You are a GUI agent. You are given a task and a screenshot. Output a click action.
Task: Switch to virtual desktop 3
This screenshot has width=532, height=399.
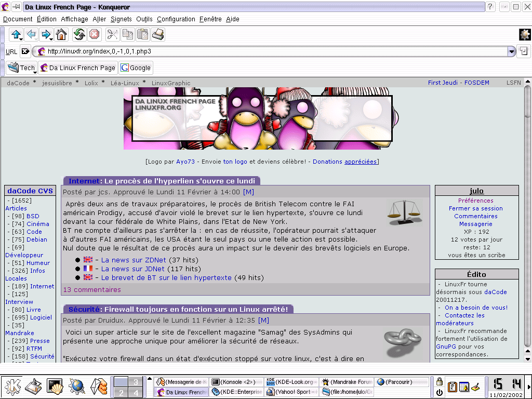point(136,382)
